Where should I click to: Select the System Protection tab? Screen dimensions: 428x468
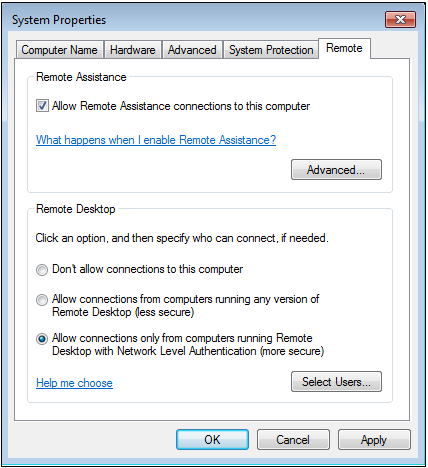tap(271, 50)
